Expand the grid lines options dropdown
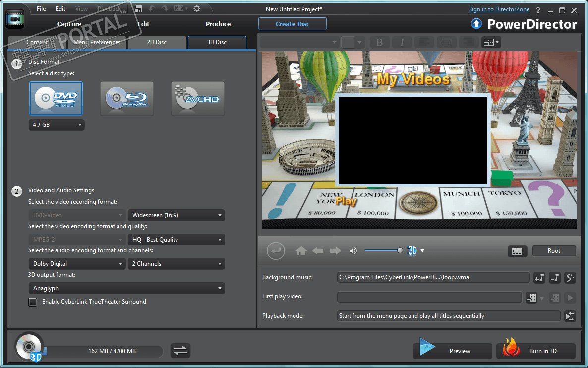Image resolution: width=588 pixels, height=368 pixels. [x=497, y=42]
